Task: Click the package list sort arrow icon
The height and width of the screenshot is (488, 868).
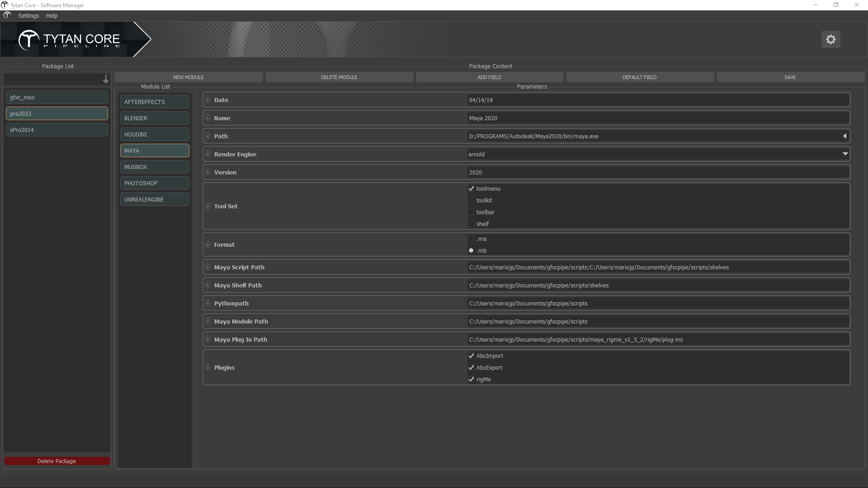Action: tap(106, 79)
